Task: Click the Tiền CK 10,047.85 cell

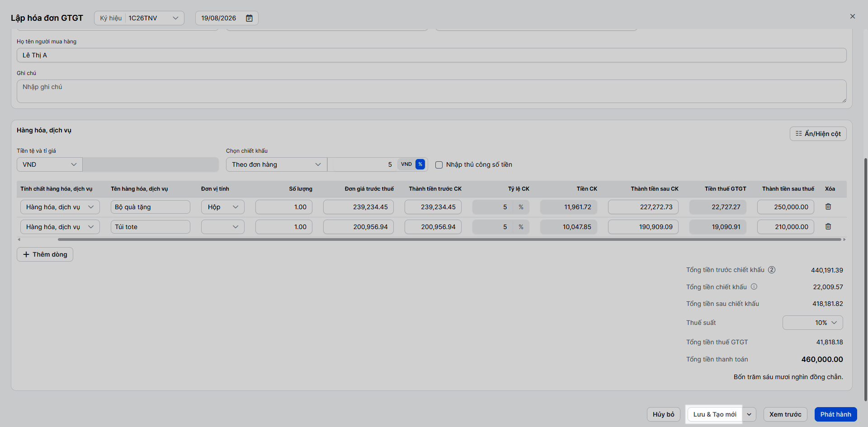Action: tap(569, 227)
